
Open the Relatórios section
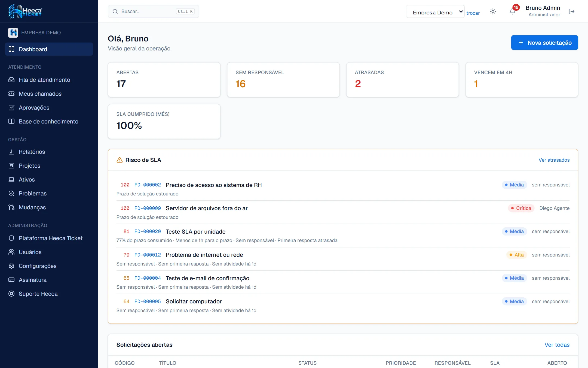coord(49,152)
